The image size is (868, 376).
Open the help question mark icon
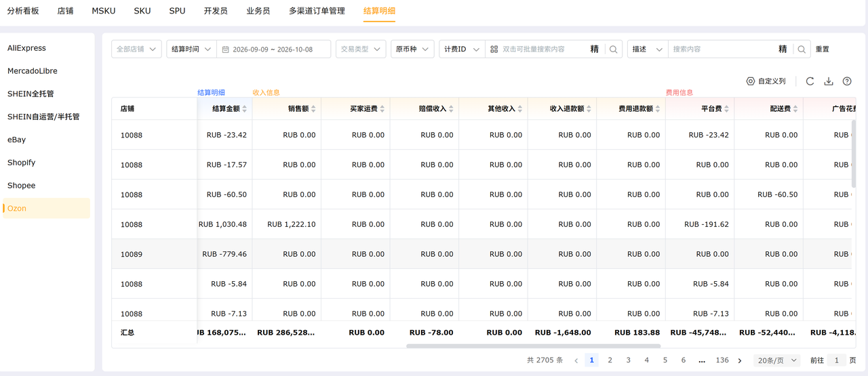[x=847, y=81]
